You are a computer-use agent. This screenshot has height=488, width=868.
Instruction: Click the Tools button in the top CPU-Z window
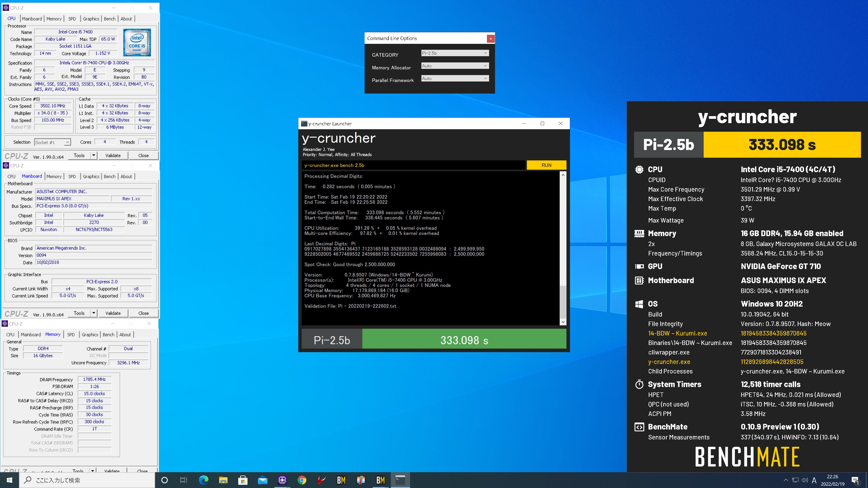[x=79, y=155]
